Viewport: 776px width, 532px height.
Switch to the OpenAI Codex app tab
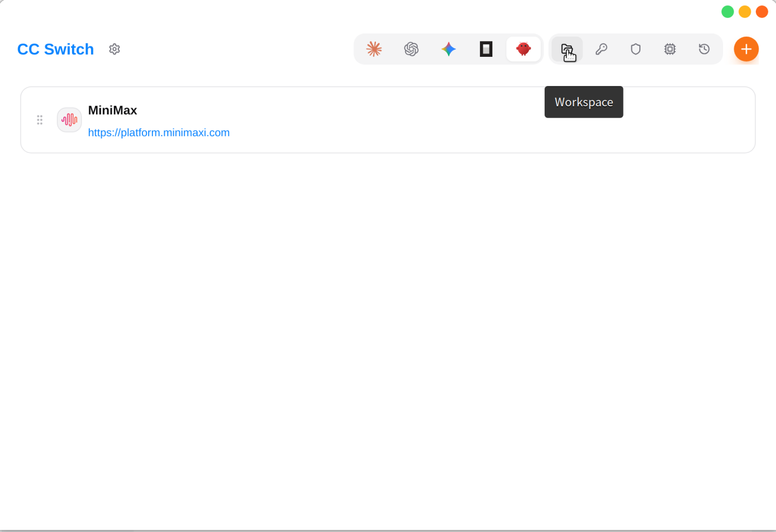tap(411, 49)
